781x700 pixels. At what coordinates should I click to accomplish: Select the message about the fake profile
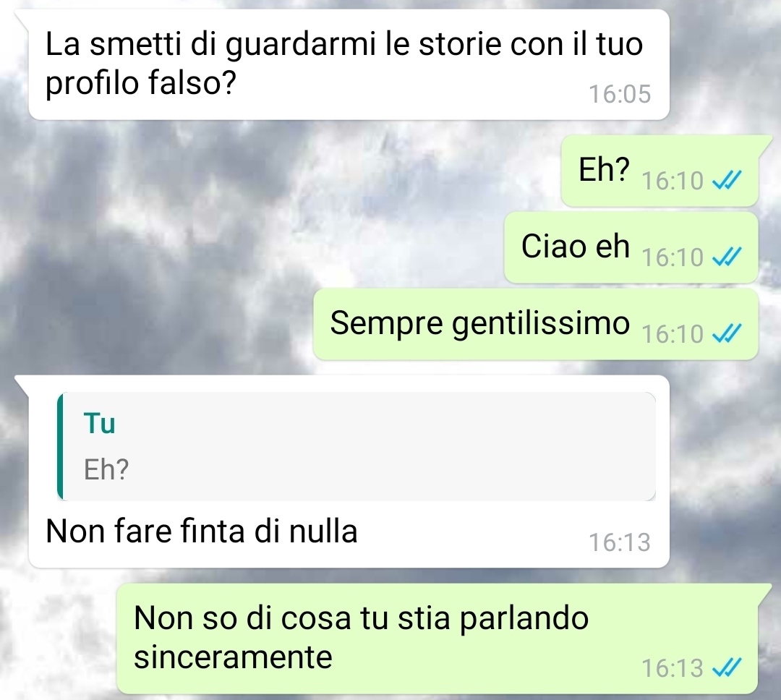click(x=349, y=64)
